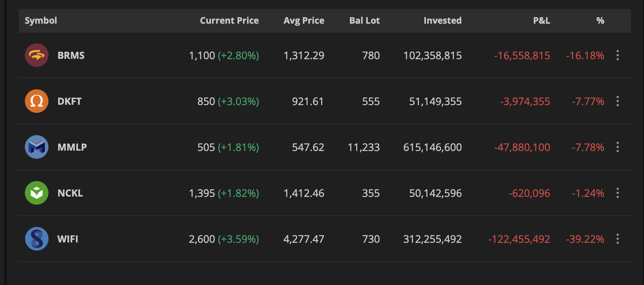Sort by the P&L column header
Image resolution: width=644 pixels, height=285 pixels.
(x=541, y=21)
